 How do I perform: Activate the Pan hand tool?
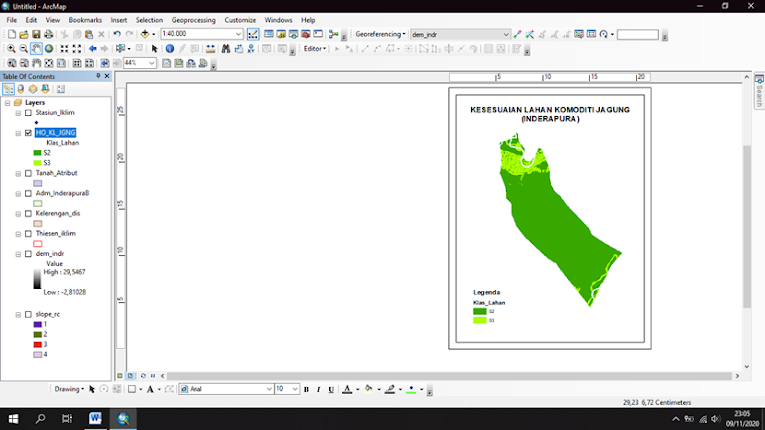(x=36, y=49)
